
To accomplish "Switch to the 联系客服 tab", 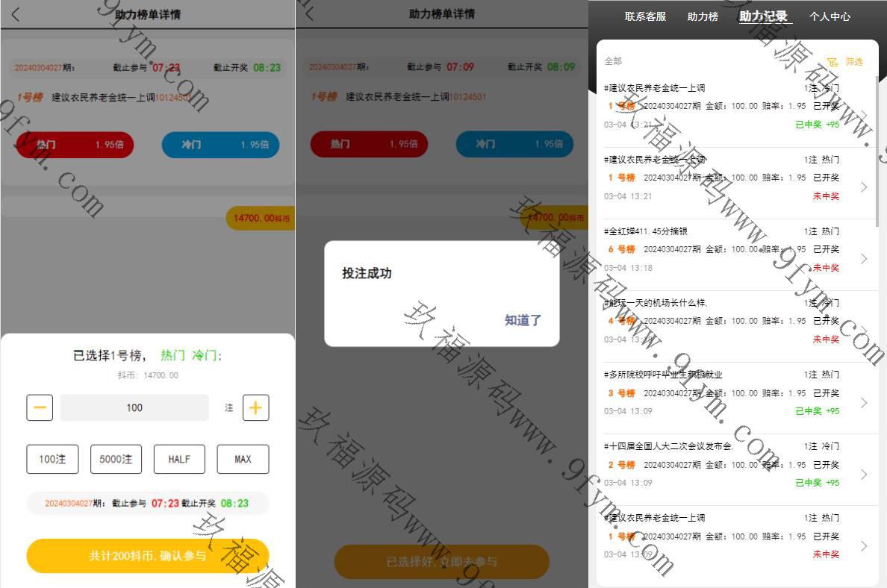I will coord(645,16).
